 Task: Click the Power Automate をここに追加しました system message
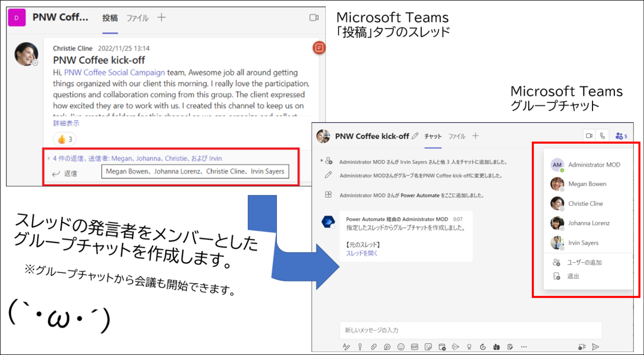(x=413, y=196)
